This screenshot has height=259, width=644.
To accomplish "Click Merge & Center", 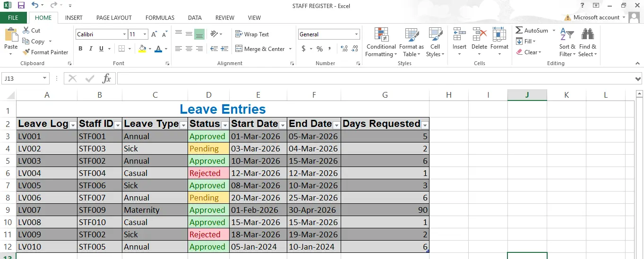I will 260,49.
